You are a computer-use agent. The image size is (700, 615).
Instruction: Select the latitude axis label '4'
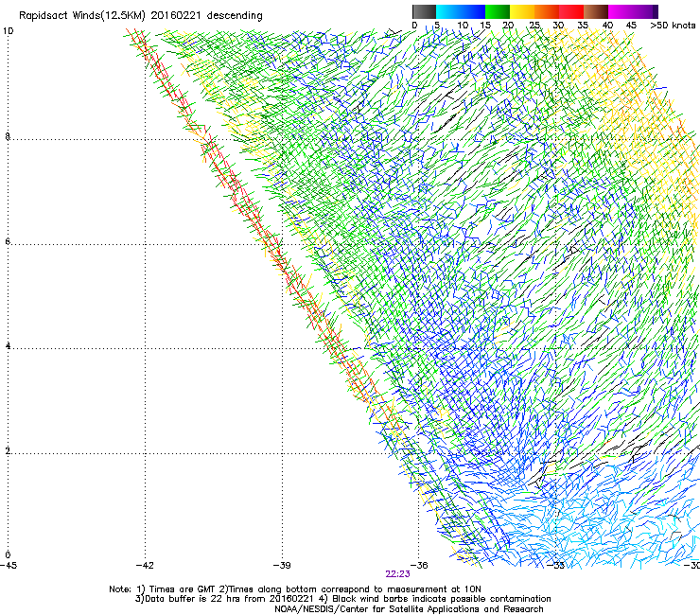click(8, 345)
